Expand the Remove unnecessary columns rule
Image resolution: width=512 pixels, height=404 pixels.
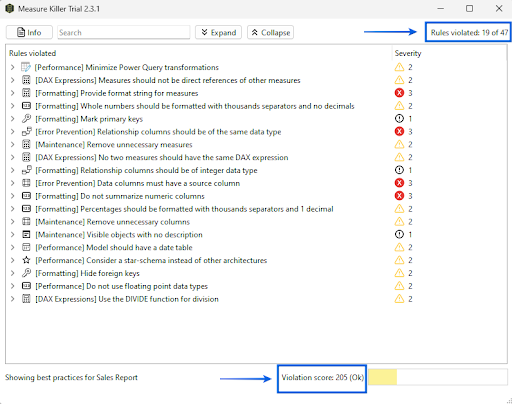(x=12, y=222)
